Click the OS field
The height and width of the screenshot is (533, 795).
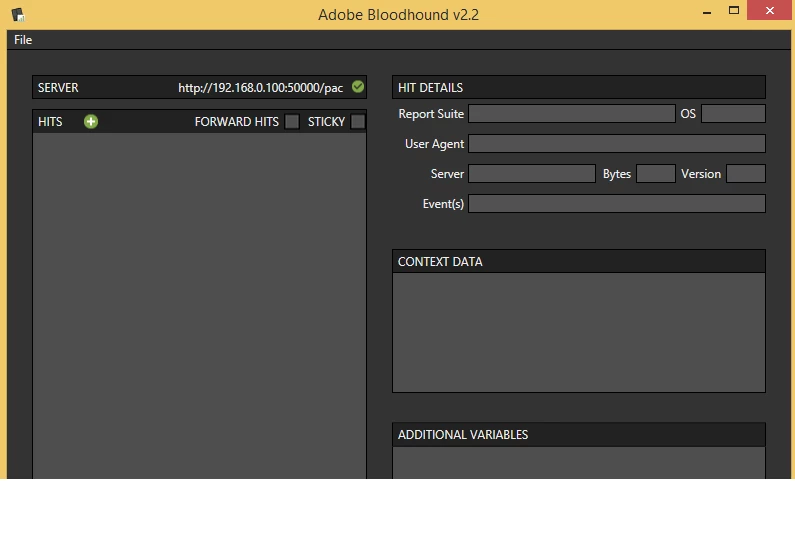coord(733,114)
